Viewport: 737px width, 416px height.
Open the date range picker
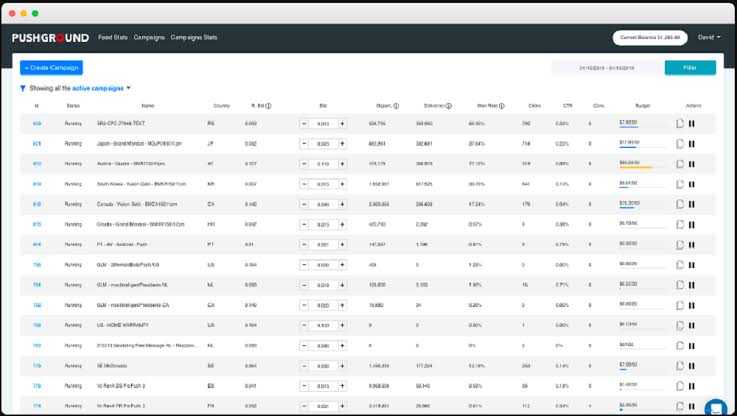point(606,68)
